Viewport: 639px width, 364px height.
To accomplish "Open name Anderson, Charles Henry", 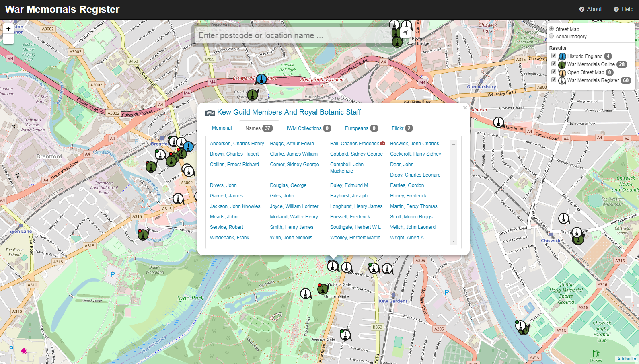I will click(237, 144).
